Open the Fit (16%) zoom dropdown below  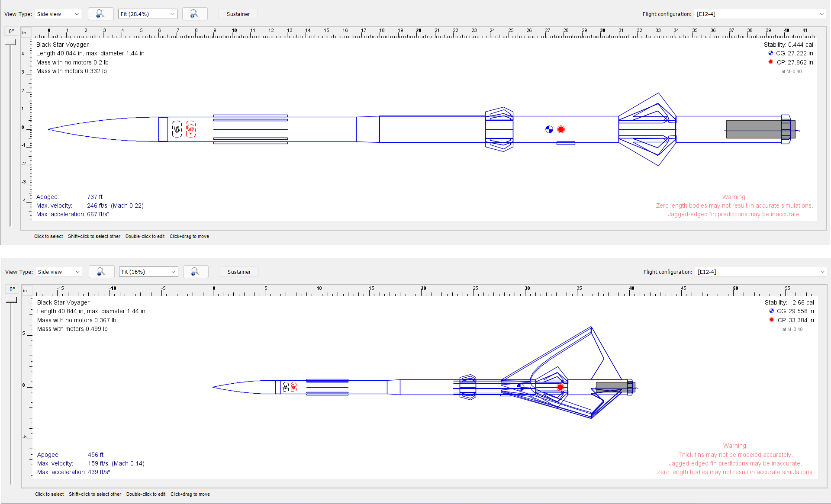pyautogui.click(x=148, y=272)
